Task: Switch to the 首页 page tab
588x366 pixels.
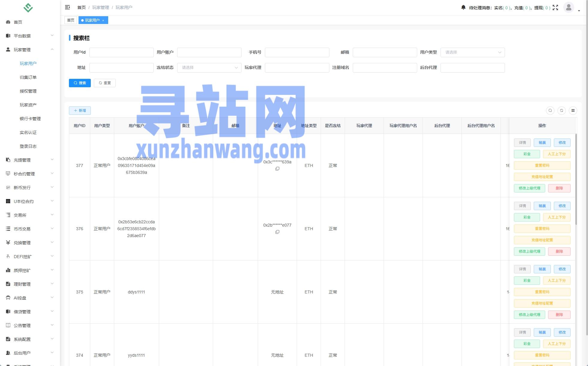Action: click(x=71, y=20)
